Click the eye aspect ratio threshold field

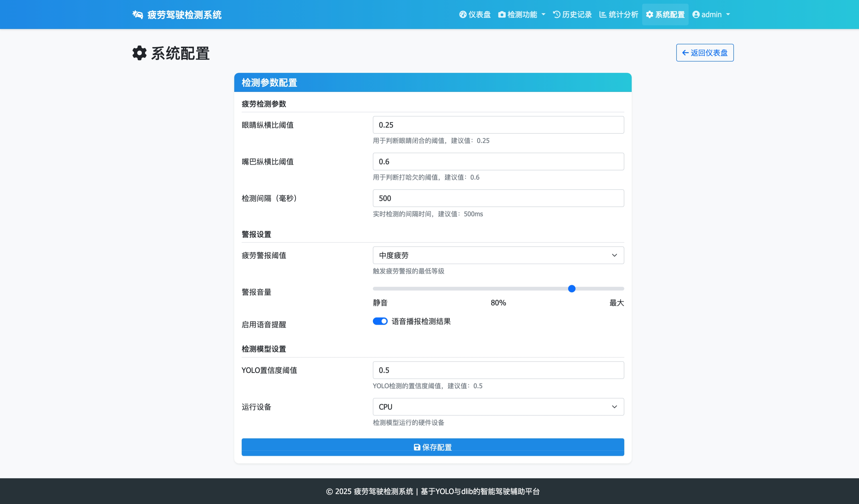tap(498, 125)
